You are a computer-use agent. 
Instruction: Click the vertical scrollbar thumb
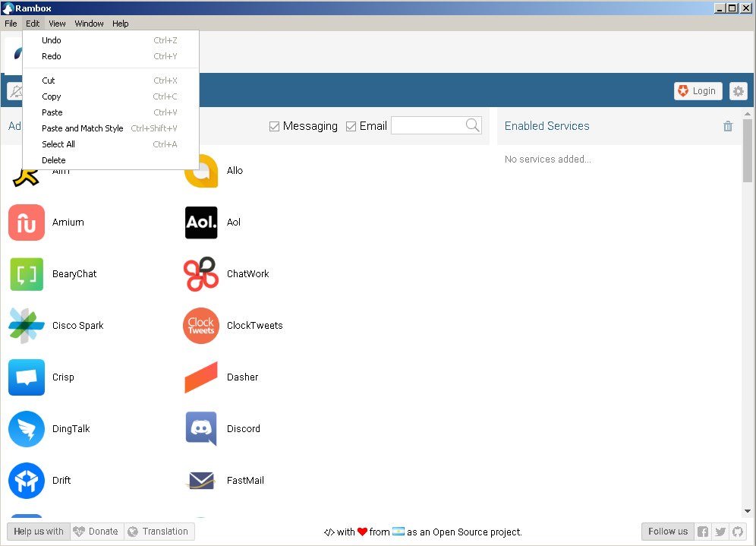(748, 150)
